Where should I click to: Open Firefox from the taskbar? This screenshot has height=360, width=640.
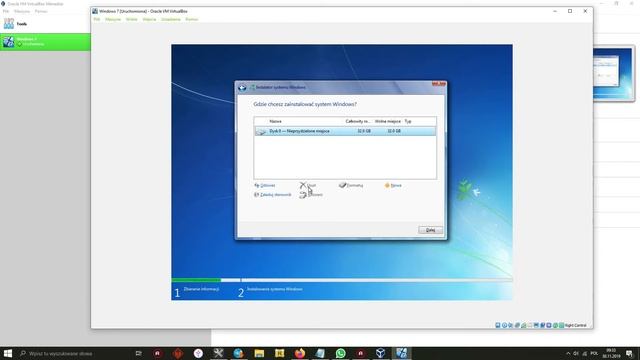click(x=300, y=353)
